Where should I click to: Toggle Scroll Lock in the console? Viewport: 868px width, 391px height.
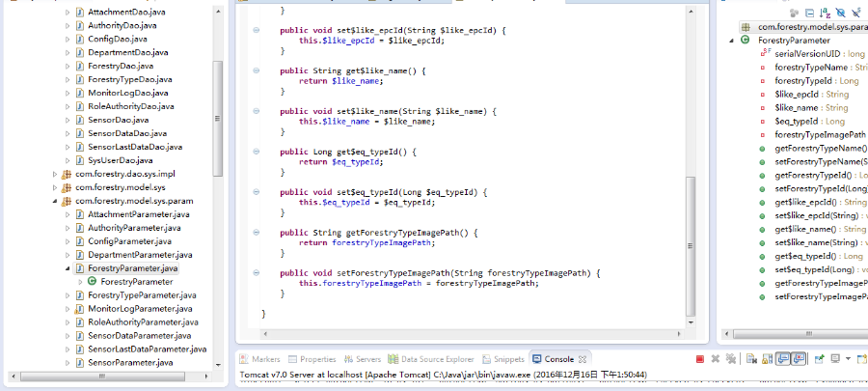(767, 359)
